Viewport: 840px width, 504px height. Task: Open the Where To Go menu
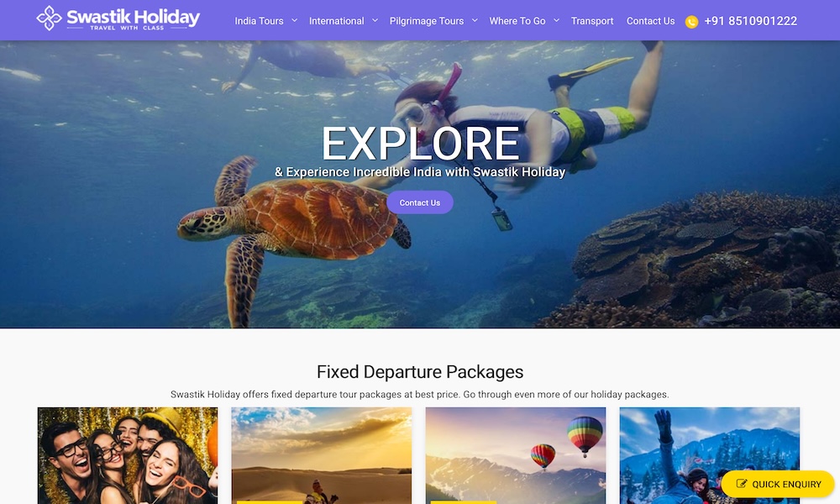point(517,21)
